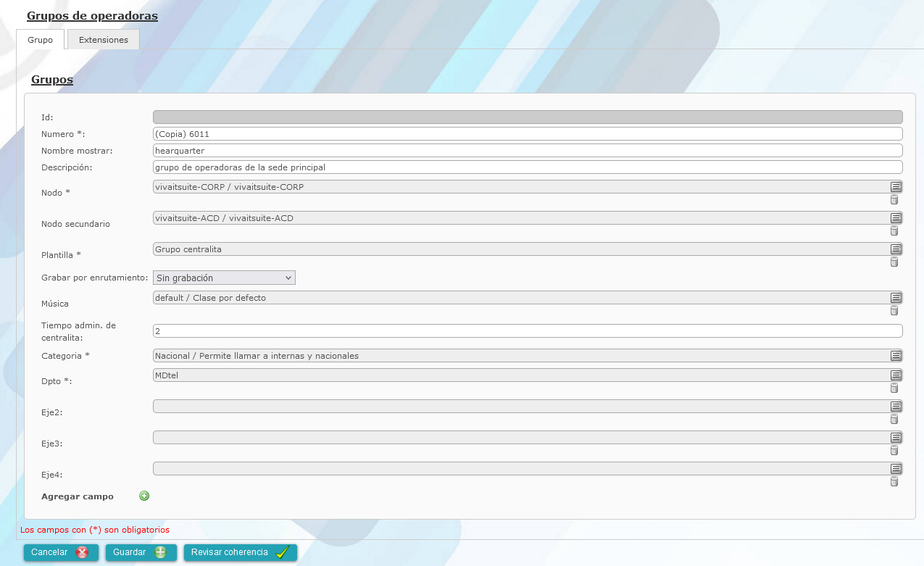This screenshot has height=566, width=924.
Task: Clear Música selection with trash icon
Action: click(894, 310)
